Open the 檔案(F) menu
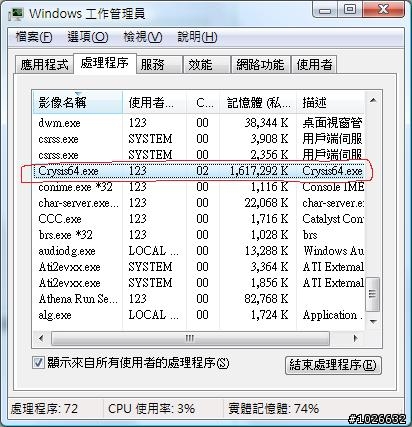The width and height of the screenshot is (412, 427). (x=34, y=37)
